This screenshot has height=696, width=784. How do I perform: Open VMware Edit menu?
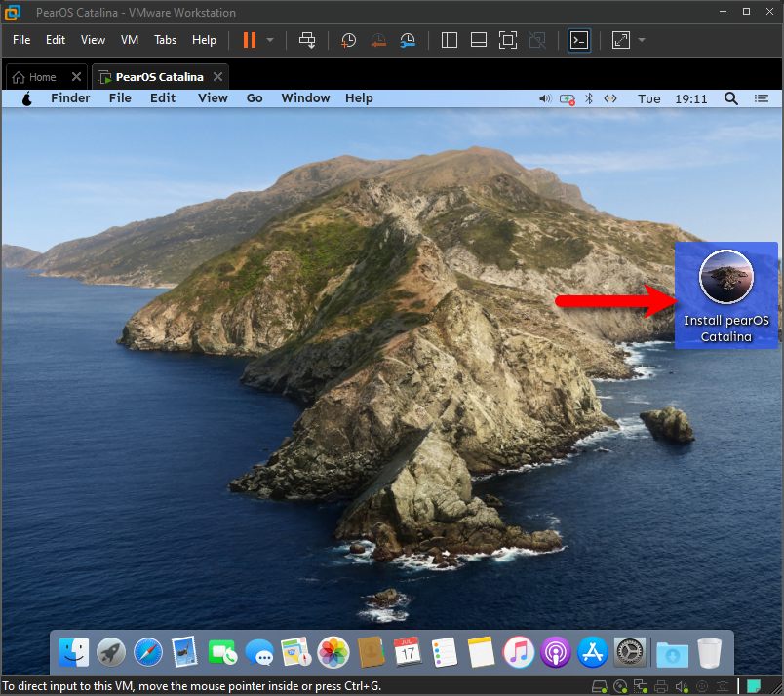tap(56, 40)
